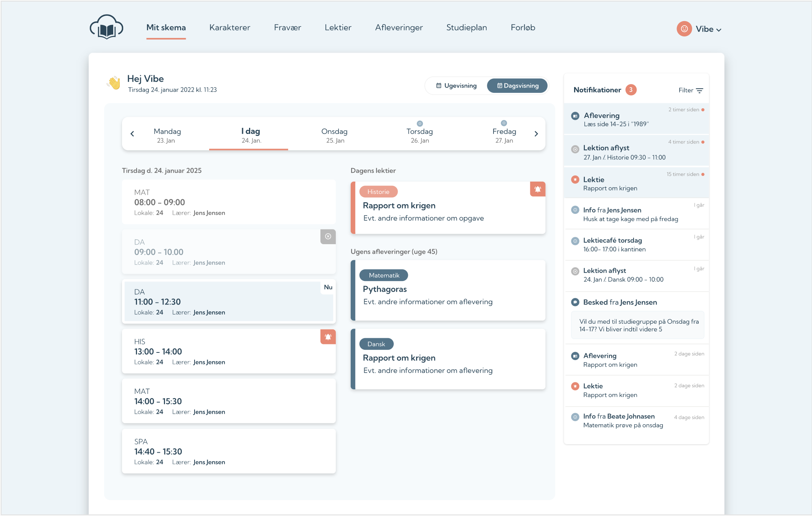Image resolution: width=812 pixels, height=516 pixels.
Task: Click the bell icon on HIS 13:00 lesson
Action: point(328,337)
